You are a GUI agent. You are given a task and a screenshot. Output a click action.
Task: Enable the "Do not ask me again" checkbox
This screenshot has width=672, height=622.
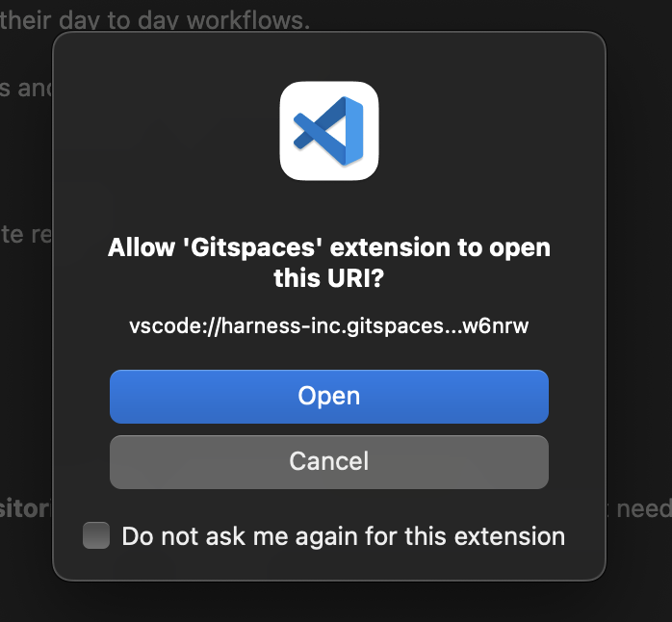tap(96, 535)
